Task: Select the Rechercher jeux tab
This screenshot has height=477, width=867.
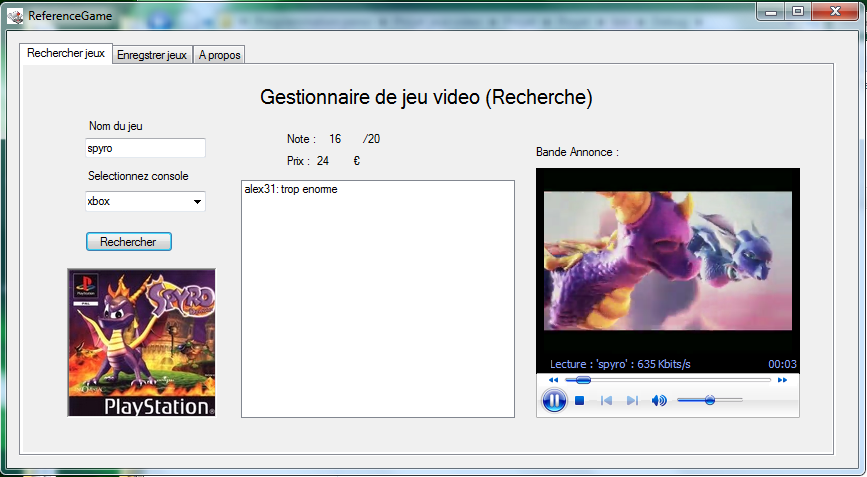Action: click(66, 53)
